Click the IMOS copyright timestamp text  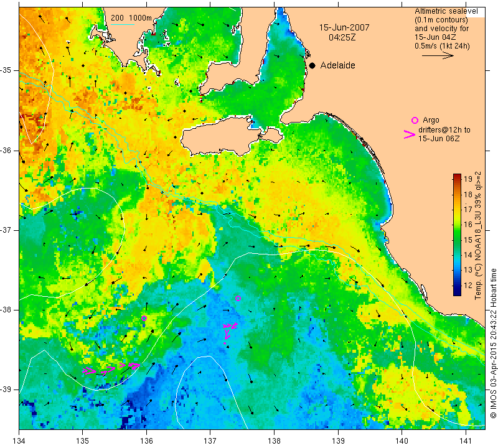point(493,343)
